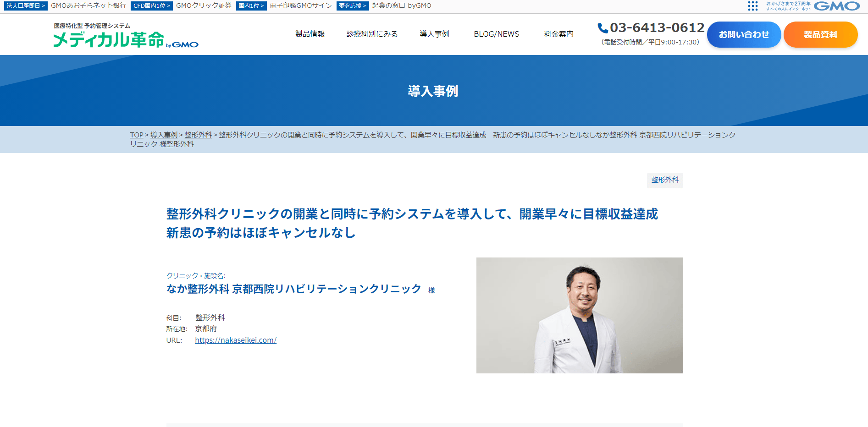The image size is (868, 427).
Task: Follow the TOP breadcrumb link
Action: [x=137, y=135]
